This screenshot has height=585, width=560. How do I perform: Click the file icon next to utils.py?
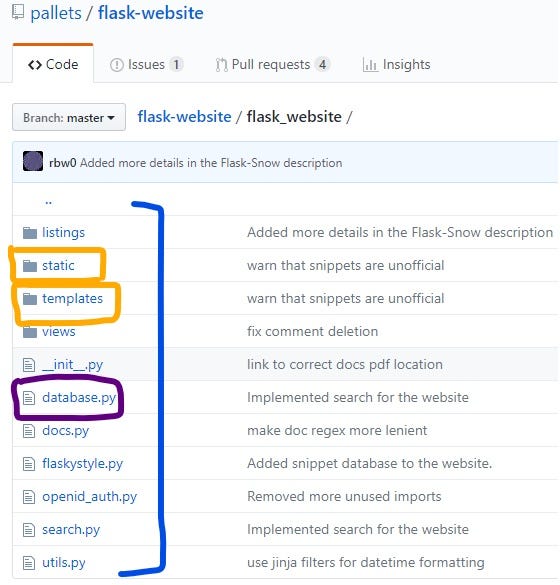29,563
